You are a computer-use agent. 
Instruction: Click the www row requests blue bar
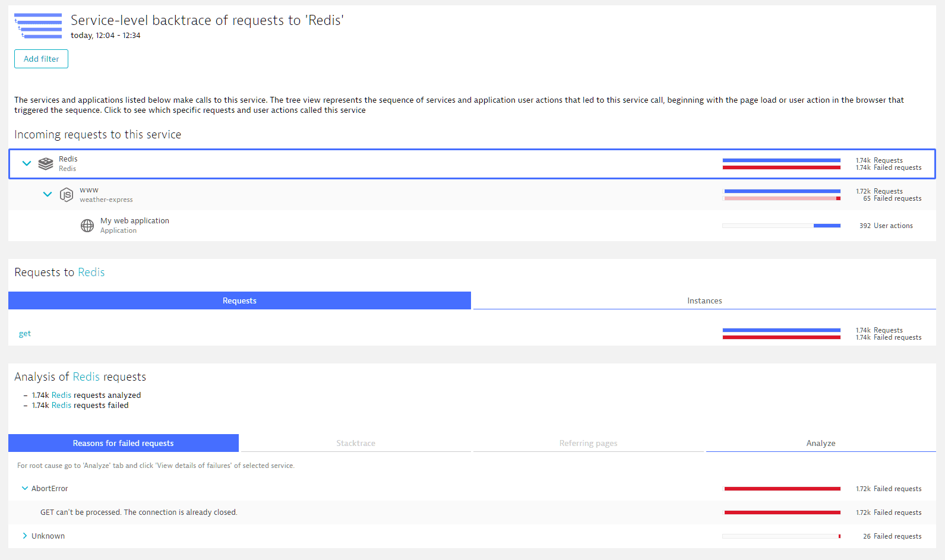tap(782, 191)
